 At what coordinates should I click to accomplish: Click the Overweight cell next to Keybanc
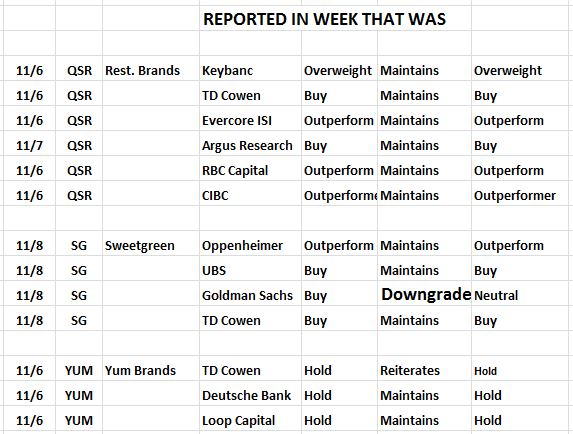coord(338,71)
